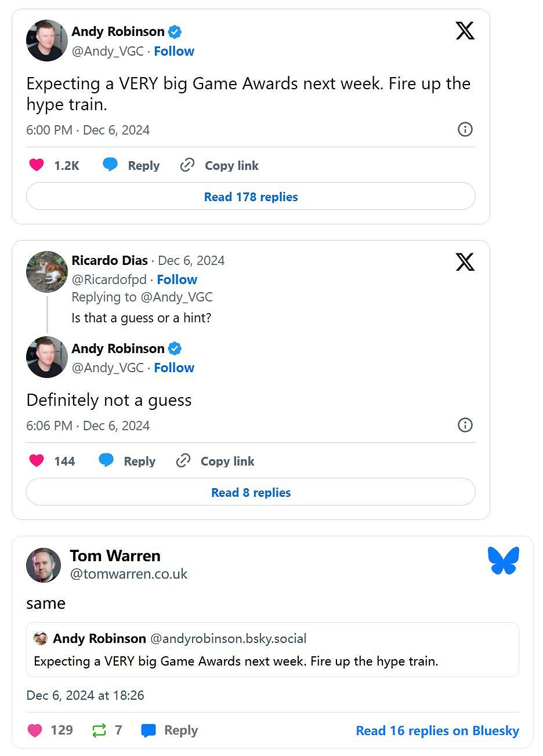543x756 pixels.
Task: Follow @Ricardofpd
Action: pyautogui.click(x=177, y=279)
